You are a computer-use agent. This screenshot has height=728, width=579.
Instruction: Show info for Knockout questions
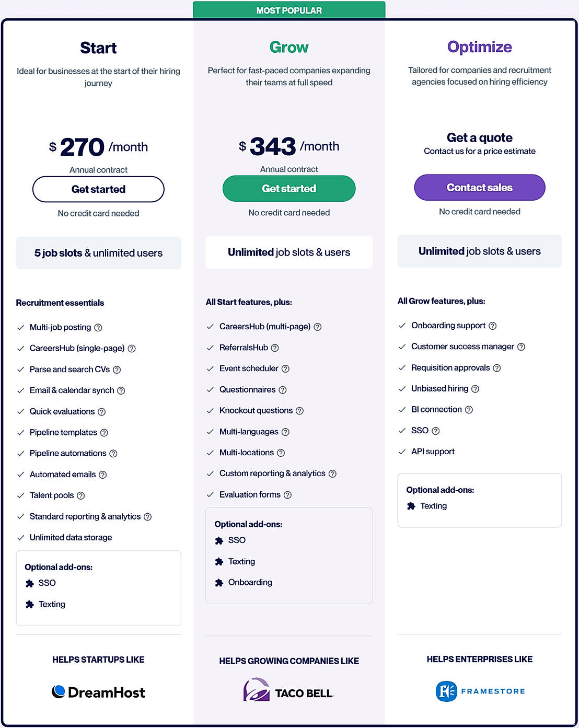299,411
